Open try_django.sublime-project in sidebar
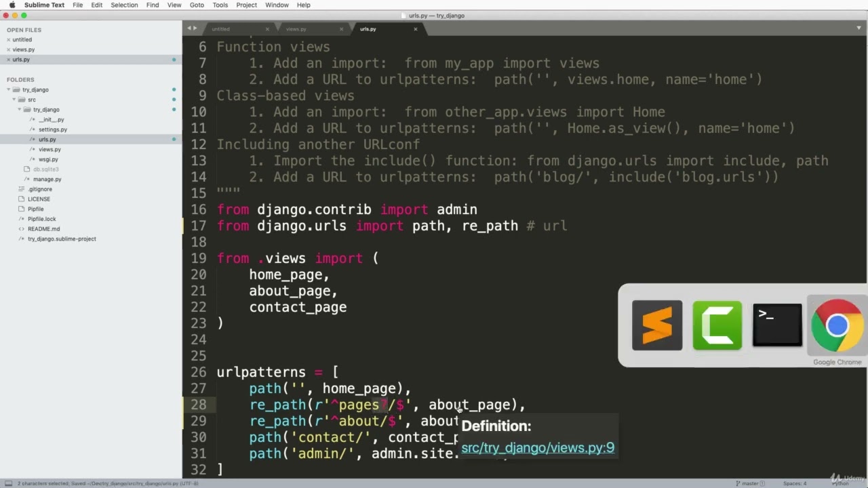 pyautogui.click(x=62, y=239)
